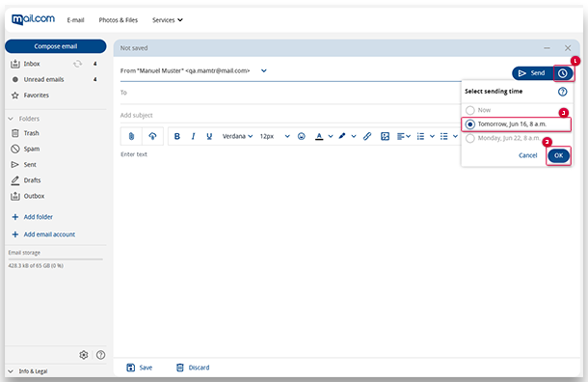Open the Services menu
This screenshot has height=382, width=588.
[168, 20]
